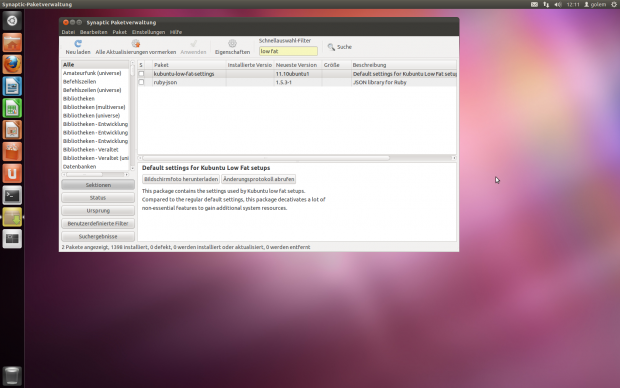This screenshot has width=620, height=388.
Task: Open user menu golem
Action: 595,4
